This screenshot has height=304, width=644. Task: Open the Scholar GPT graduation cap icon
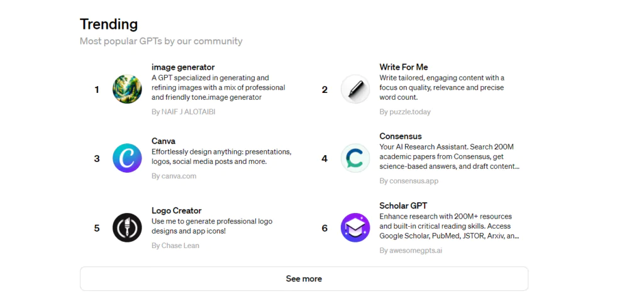pyautogui.click(x=355, y=228)
